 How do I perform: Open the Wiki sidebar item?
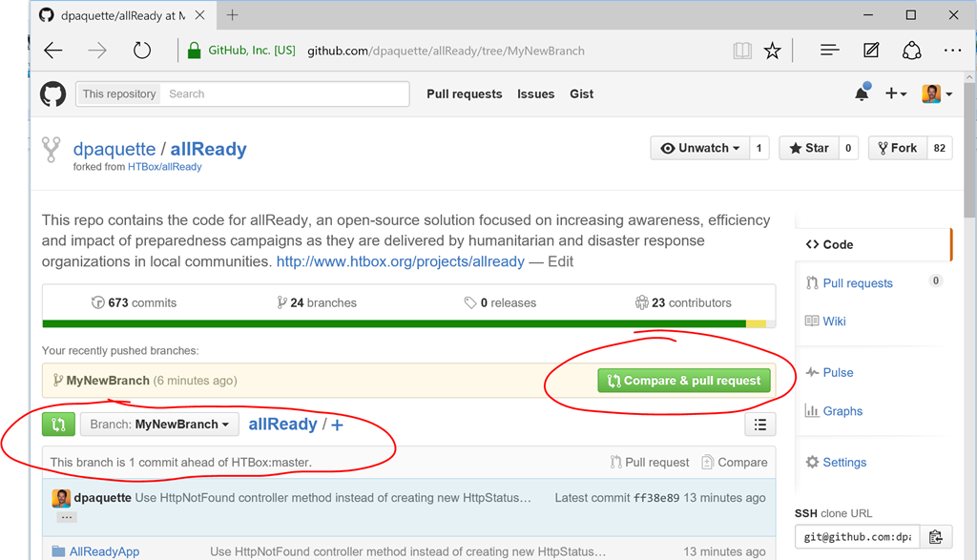point(834,321)
